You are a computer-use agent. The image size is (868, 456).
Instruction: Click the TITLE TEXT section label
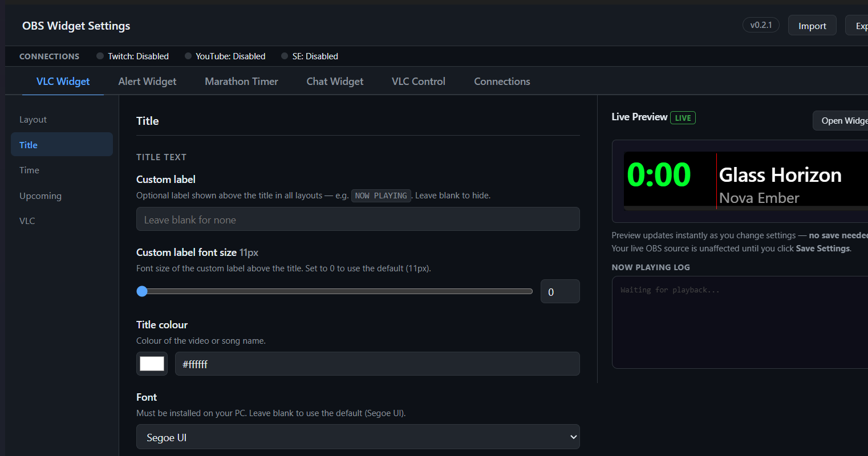pyautogui.click(x=161, y=157)
